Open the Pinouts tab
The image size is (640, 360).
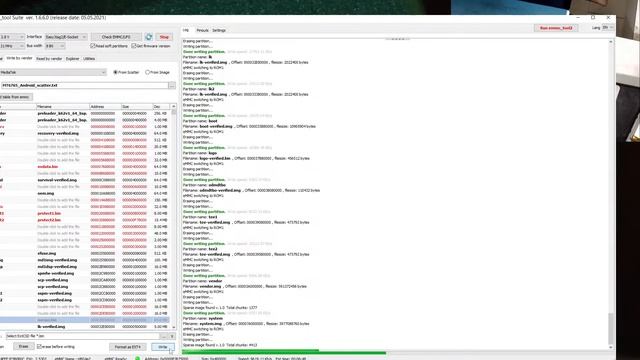[x=202, y=30]
